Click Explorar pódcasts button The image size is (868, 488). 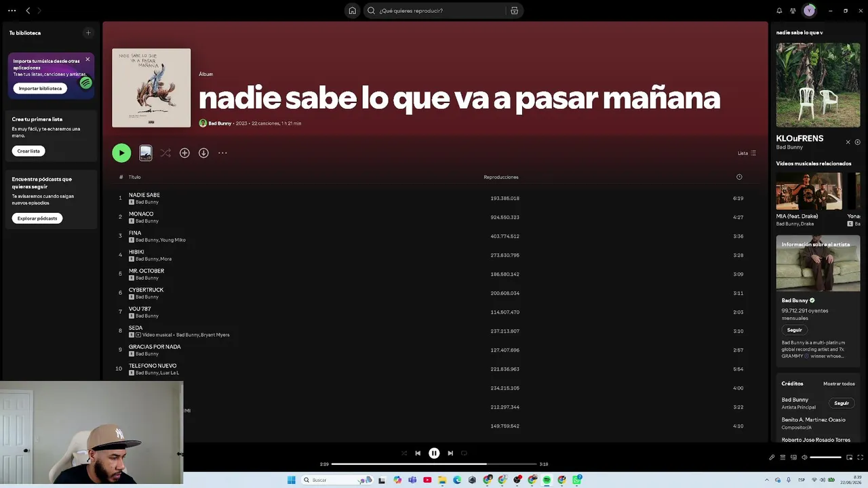pyautogui.click(x=37, y=218)
